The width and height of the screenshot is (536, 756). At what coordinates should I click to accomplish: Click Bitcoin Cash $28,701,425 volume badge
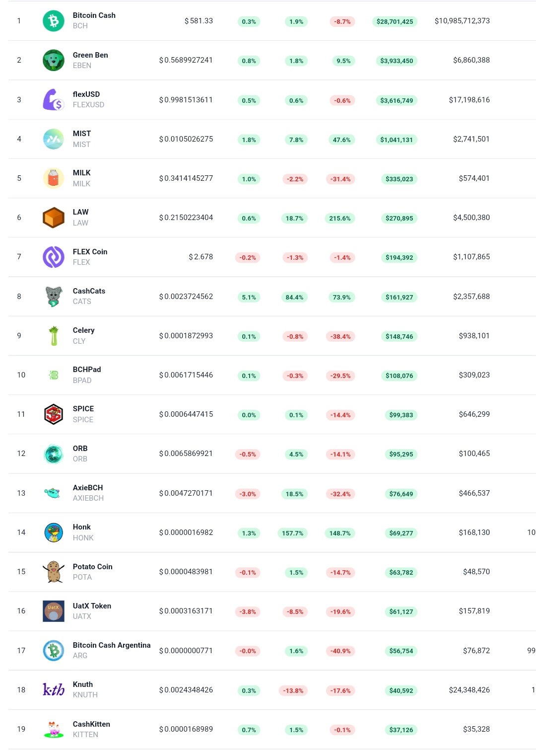pos(395,21)
